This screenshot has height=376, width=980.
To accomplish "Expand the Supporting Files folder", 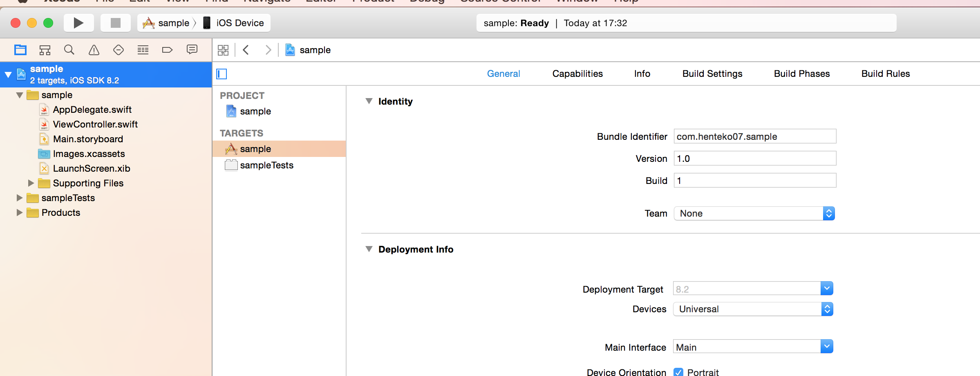I will (31, 183).
